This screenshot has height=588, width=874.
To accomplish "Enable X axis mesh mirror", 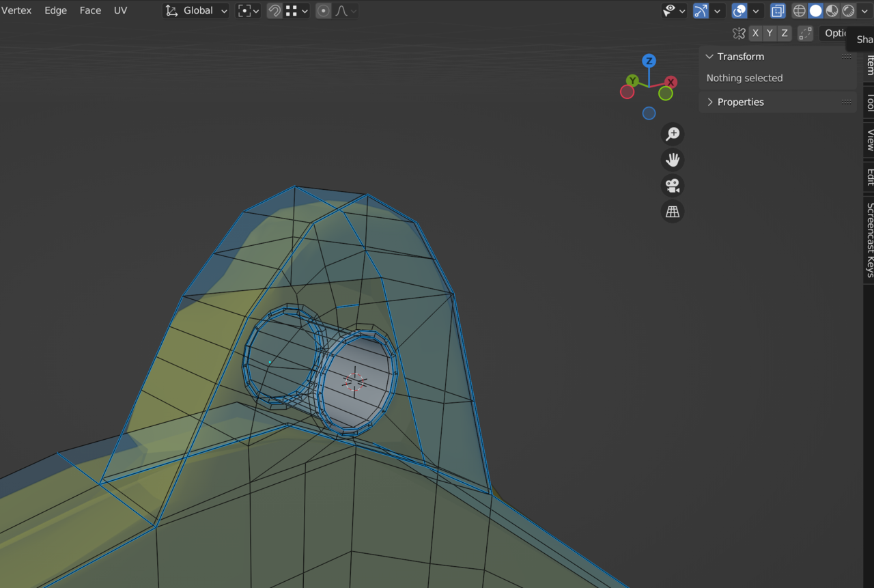I will (755, 33).
